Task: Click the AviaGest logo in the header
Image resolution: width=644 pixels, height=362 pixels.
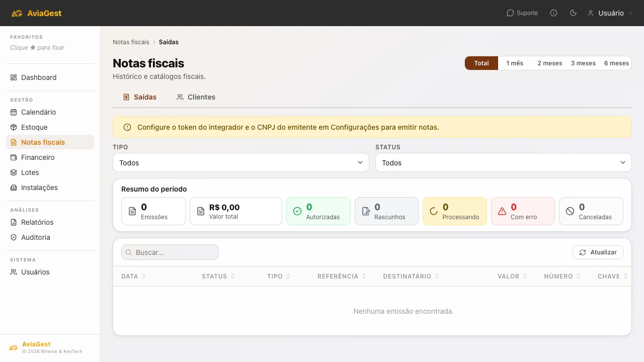Action: pos(36,13)
